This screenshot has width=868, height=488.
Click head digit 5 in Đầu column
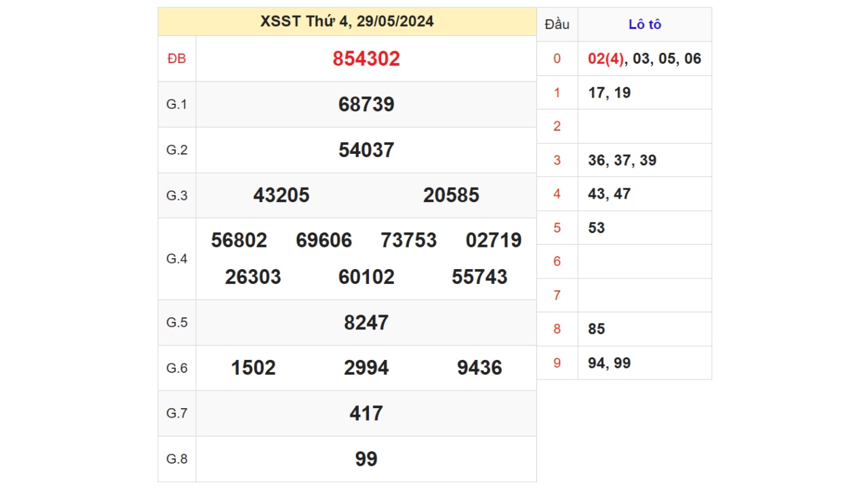point(557,228)
